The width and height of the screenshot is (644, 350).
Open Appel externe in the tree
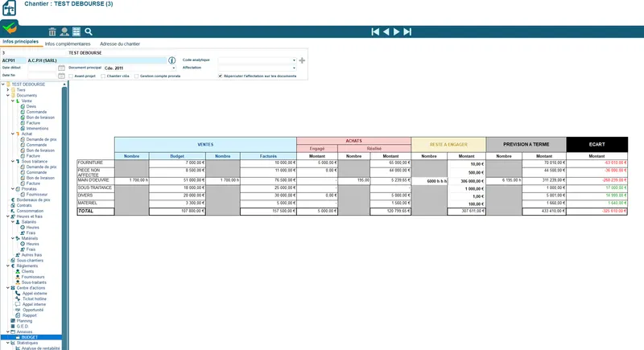coord(35,294)
